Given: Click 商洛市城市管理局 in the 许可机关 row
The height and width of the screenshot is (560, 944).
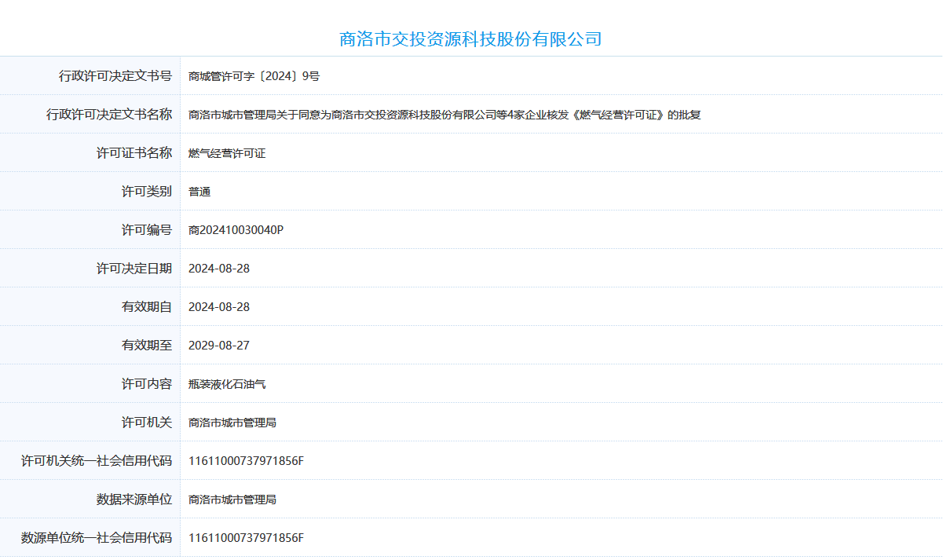Looking at the screenshot, I should 232,423.
